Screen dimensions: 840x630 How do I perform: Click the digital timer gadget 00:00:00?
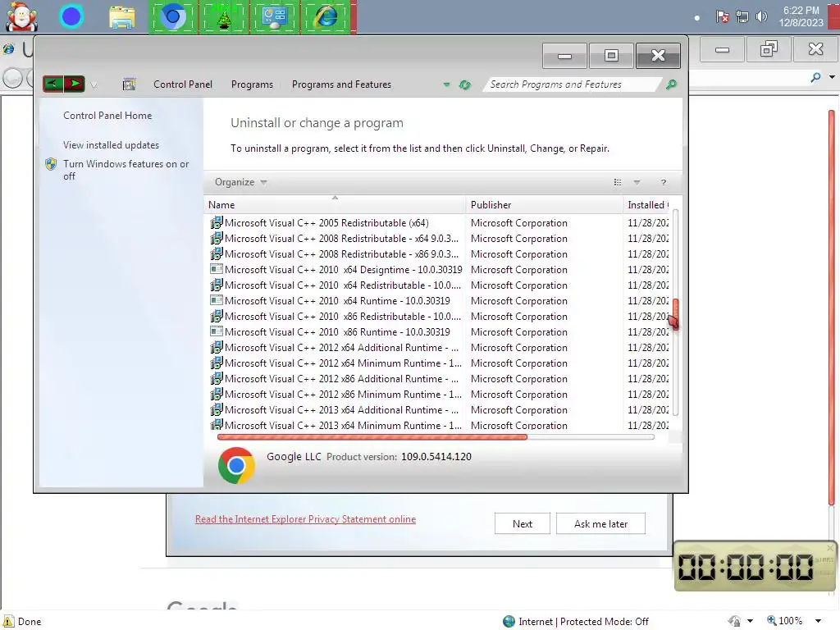pos(755,566)
